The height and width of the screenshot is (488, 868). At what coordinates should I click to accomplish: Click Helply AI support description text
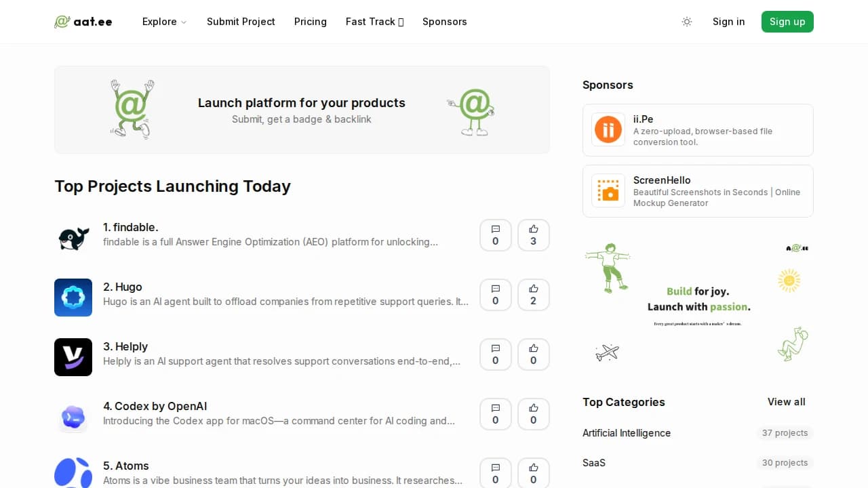click(281, 361)
